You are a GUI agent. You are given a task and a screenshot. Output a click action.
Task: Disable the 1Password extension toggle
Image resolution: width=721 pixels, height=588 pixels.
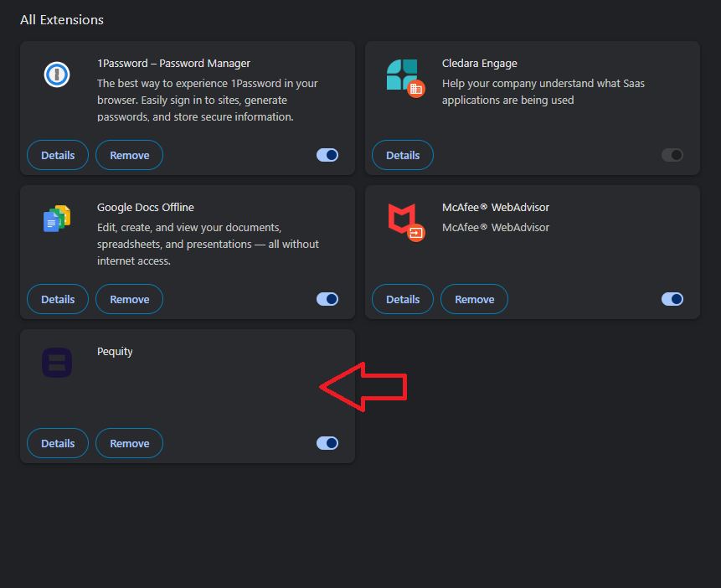point(327,155)
